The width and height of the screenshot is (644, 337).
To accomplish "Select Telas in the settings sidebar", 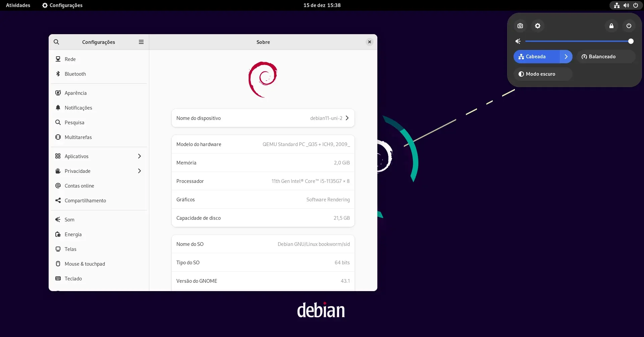I will tap(99, 249).
